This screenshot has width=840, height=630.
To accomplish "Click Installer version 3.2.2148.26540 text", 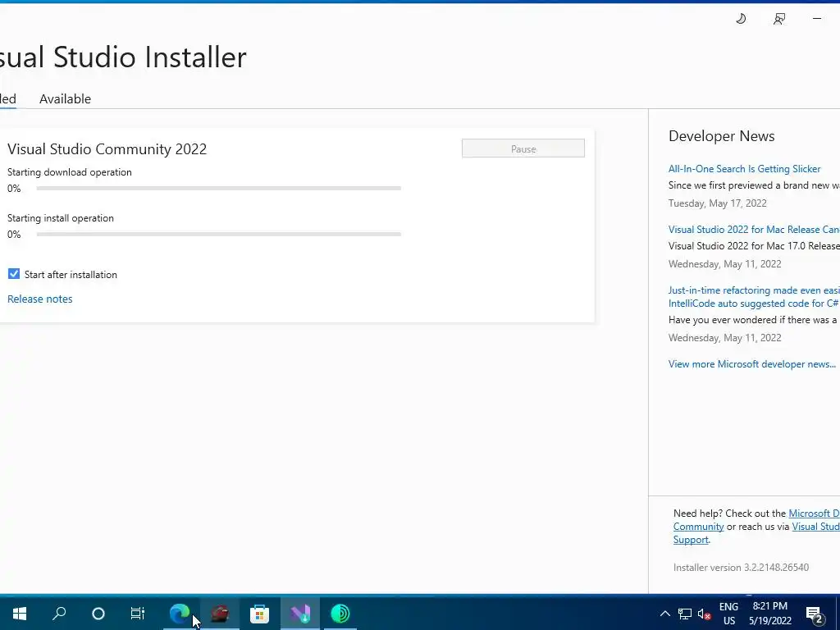I will 741,568.
